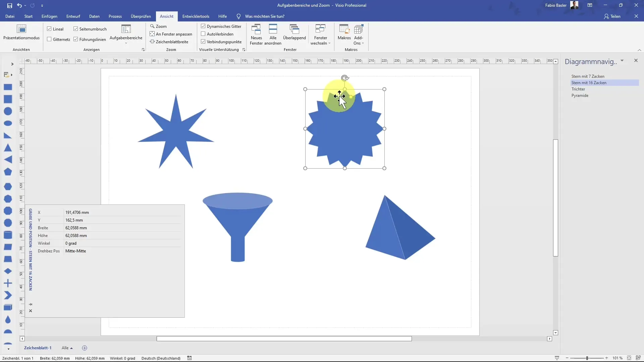The width and height of the screenshot is (644, 362).
Task: Select the pentagon shape in shapes sidebar
Action: [8, 172]
